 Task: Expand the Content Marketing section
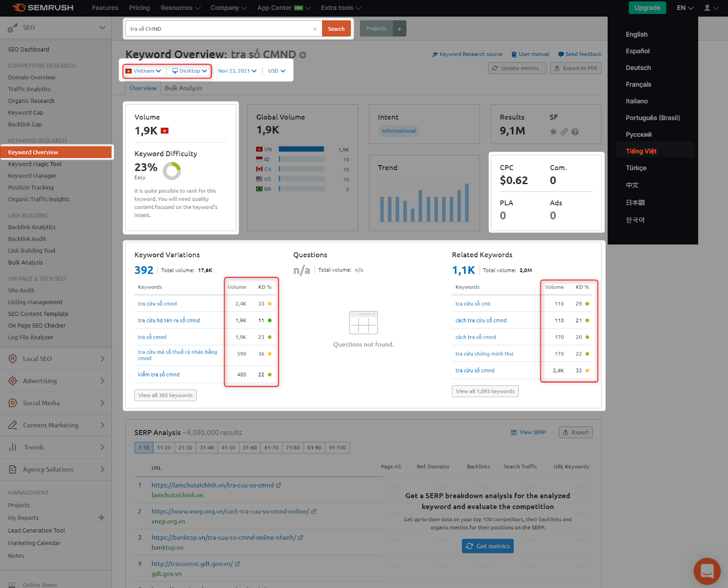pos(102,425)
